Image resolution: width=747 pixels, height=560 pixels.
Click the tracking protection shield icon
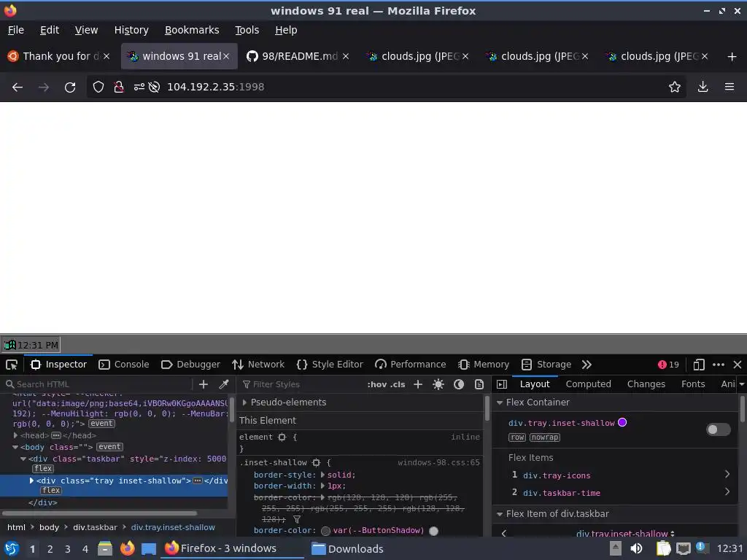tap(98, 87)
